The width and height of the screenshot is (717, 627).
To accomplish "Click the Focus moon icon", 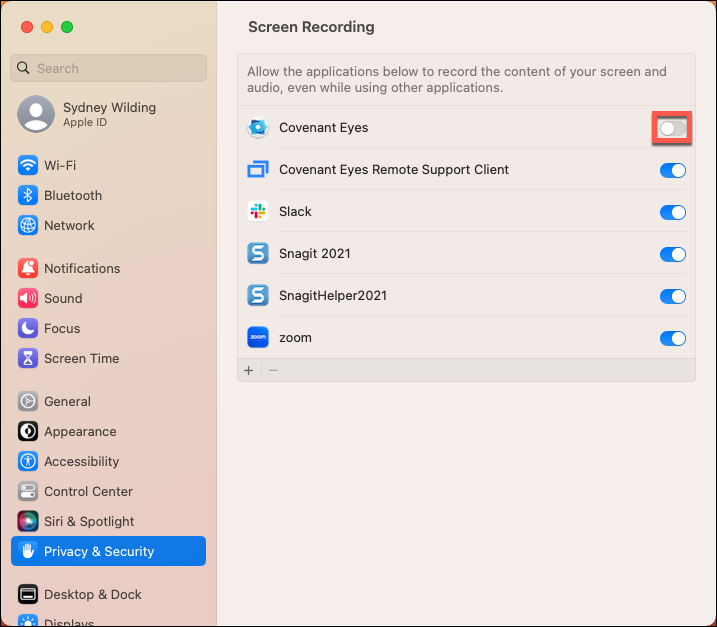I will 28,328.
